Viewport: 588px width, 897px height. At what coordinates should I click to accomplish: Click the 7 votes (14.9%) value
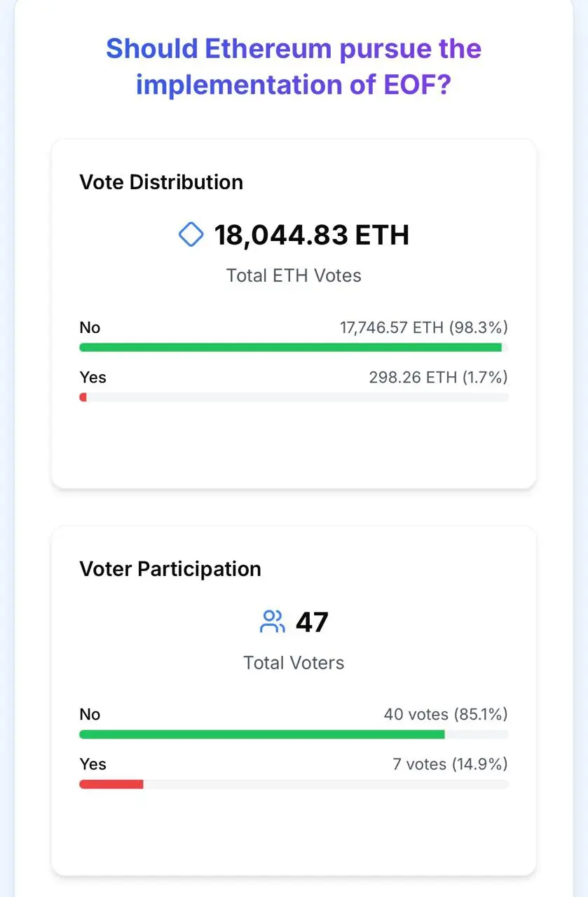pos(450,764)
